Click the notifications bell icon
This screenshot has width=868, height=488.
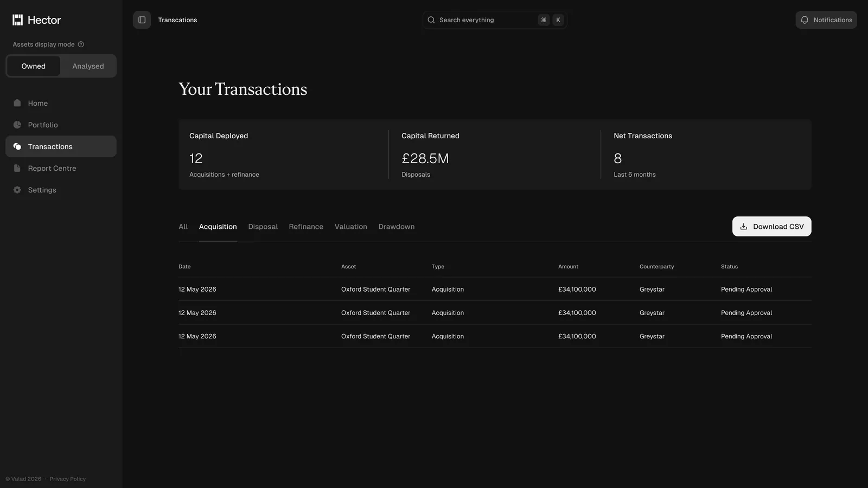point(805,20)
